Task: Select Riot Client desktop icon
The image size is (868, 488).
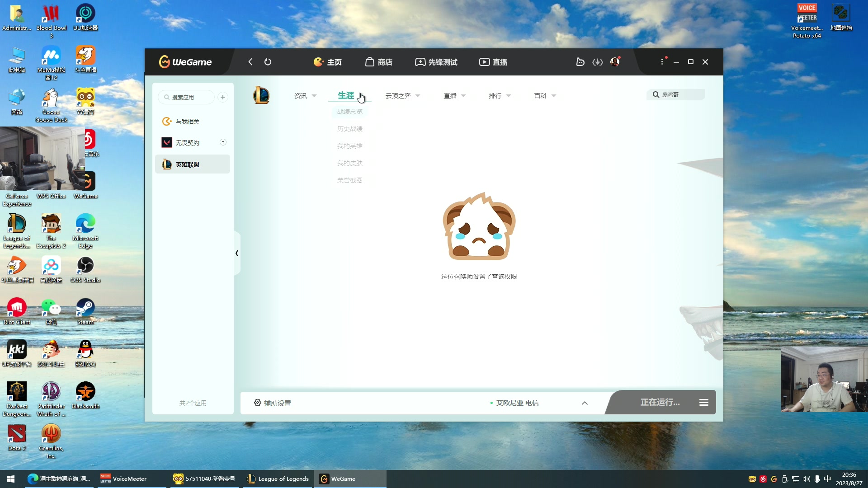Action: [17, 311]
